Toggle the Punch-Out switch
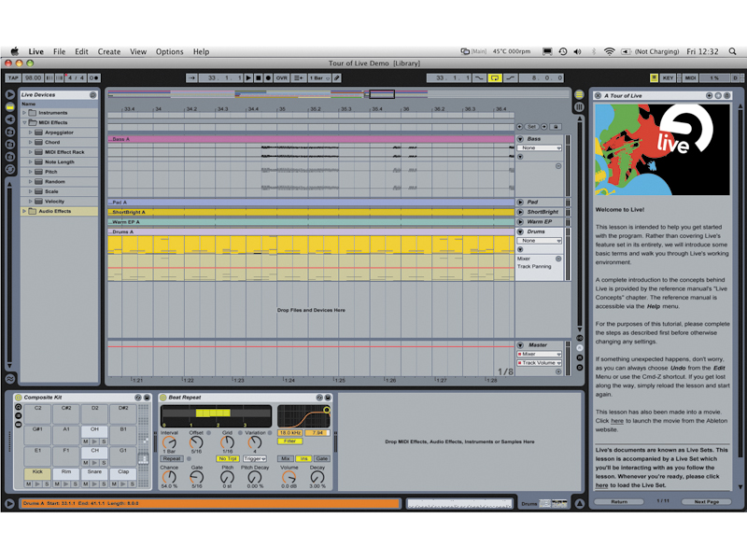 510,77
